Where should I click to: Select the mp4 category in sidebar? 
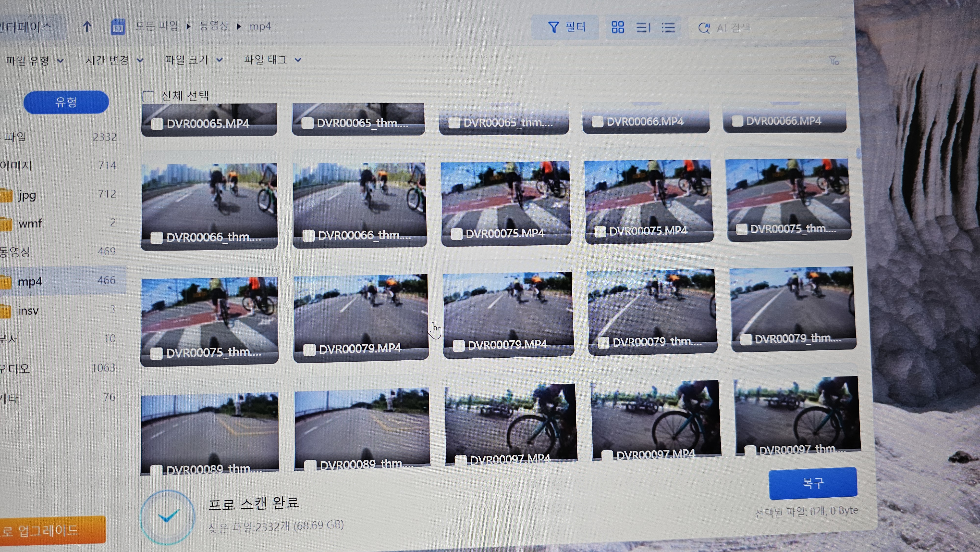pos(30,282)
